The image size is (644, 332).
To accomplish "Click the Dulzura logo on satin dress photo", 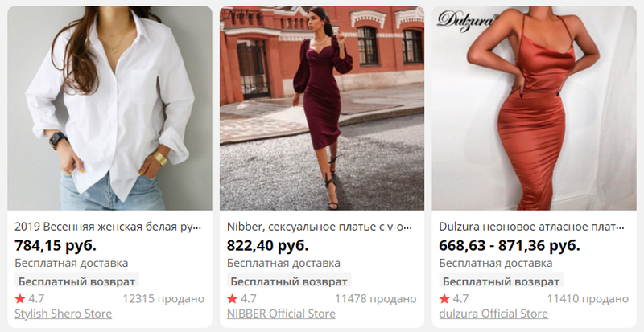I will pos(468,20).
